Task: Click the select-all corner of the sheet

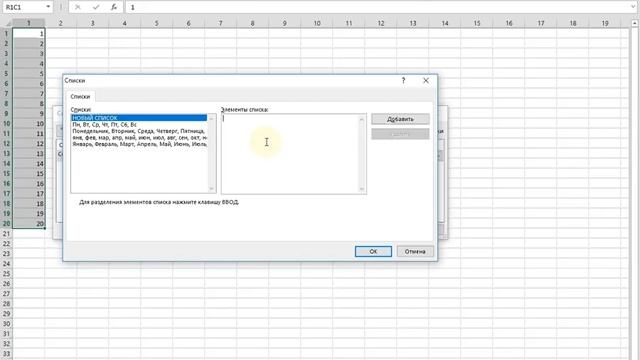Action: pos(6,23)
